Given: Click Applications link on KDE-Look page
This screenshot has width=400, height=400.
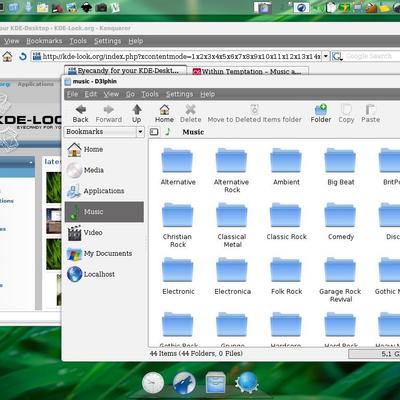Looking at the screenshot, I should coord(36,84).
